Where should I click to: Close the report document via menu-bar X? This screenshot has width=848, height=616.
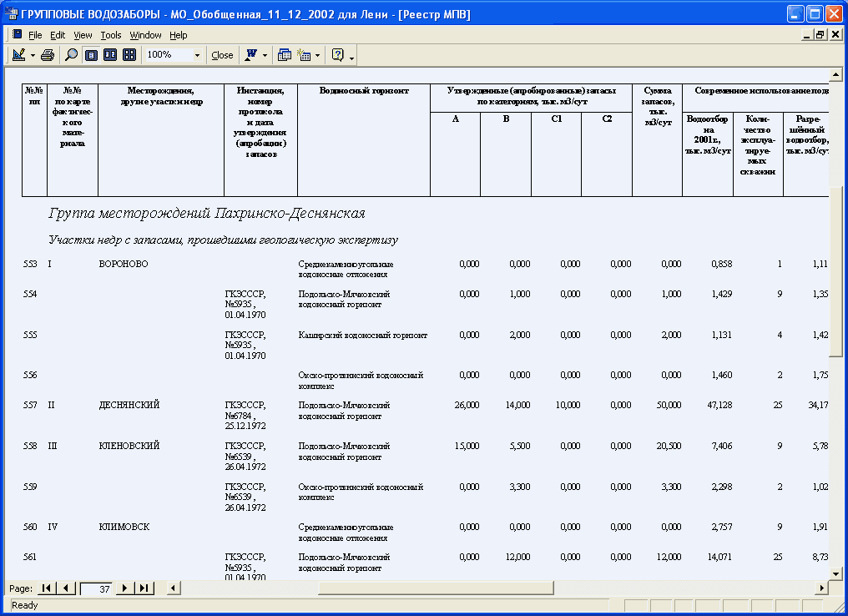[x=835, y=35]
